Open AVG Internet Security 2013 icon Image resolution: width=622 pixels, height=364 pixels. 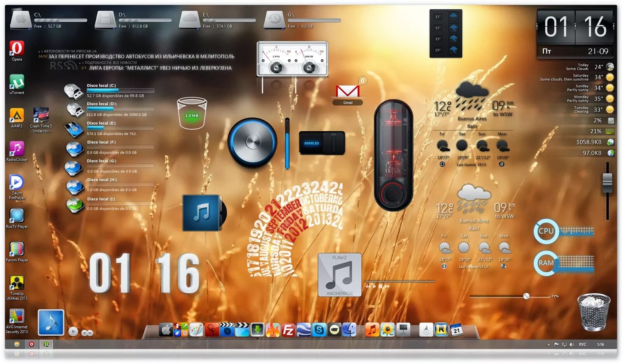17,321
